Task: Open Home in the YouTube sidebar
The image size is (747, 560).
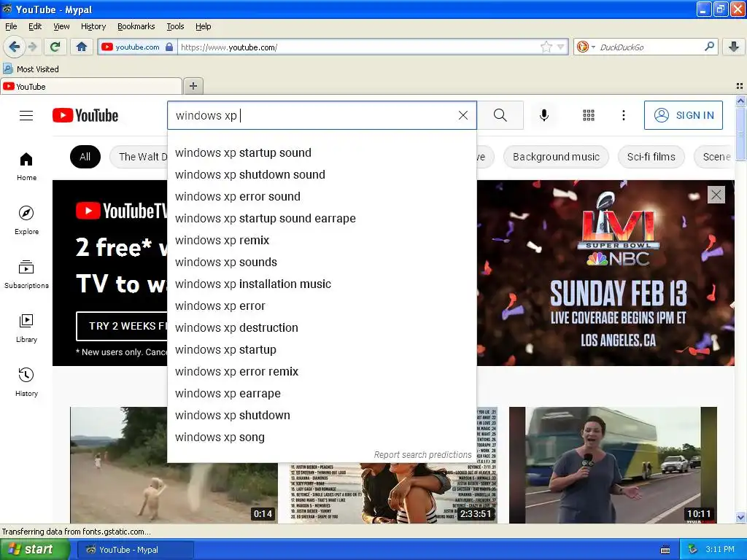Action: [26, 167]
